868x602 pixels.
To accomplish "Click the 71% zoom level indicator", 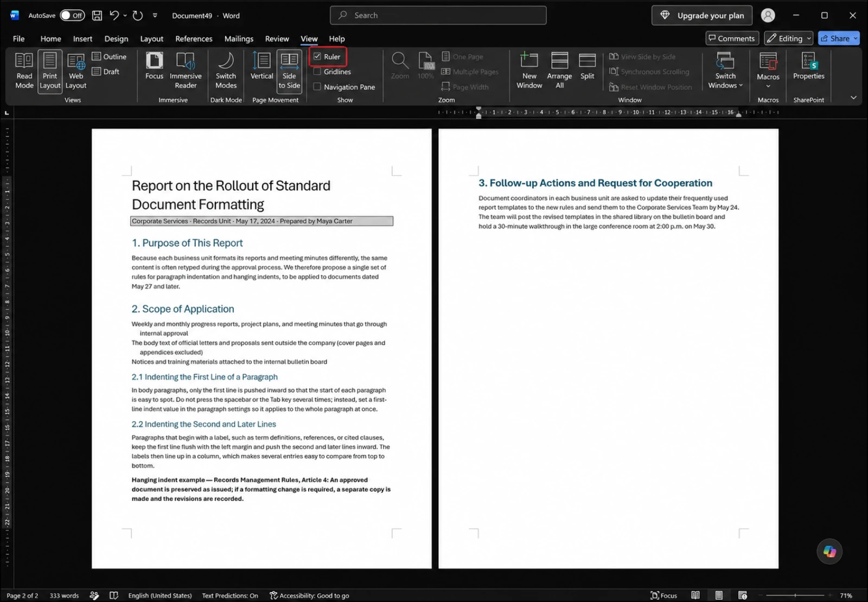I will (x=846, y=595).
